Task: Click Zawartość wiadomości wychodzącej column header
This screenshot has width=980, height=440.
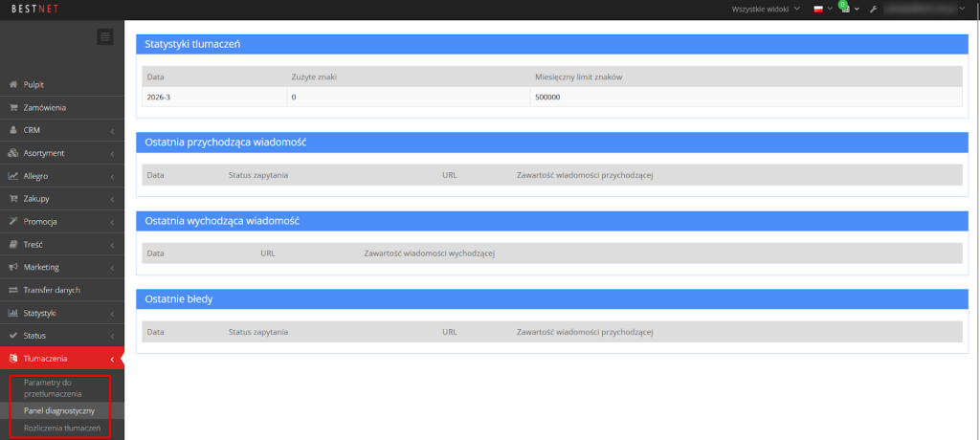Action: point(430,253)
